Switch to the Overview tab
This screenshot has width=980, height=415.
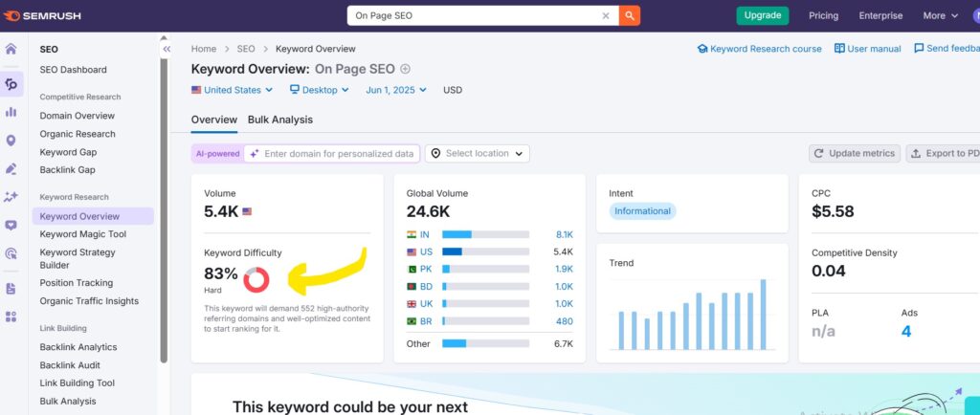point(214,120)
